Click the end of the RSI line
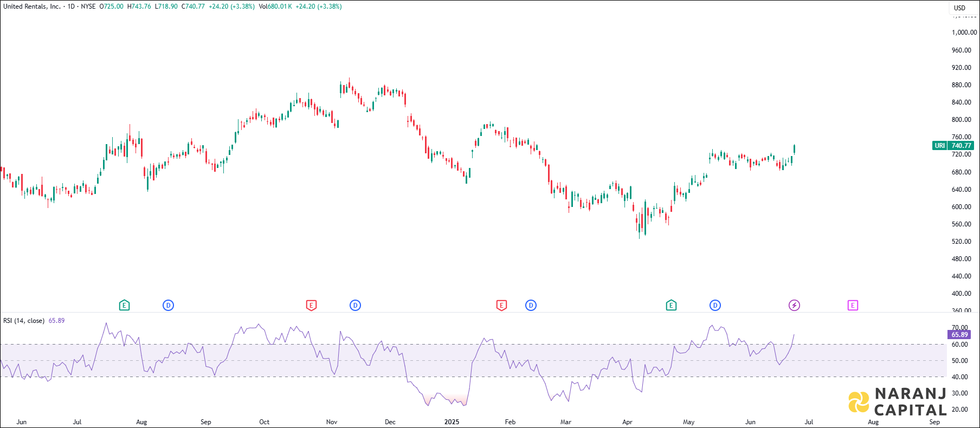The width and height of the screenshot is (980, 428). click(x=794, y=335)
